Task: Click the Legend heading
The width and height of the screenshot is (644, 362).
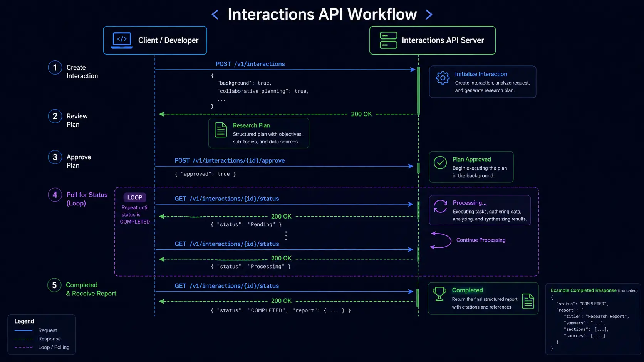Action: click(24, 321)
